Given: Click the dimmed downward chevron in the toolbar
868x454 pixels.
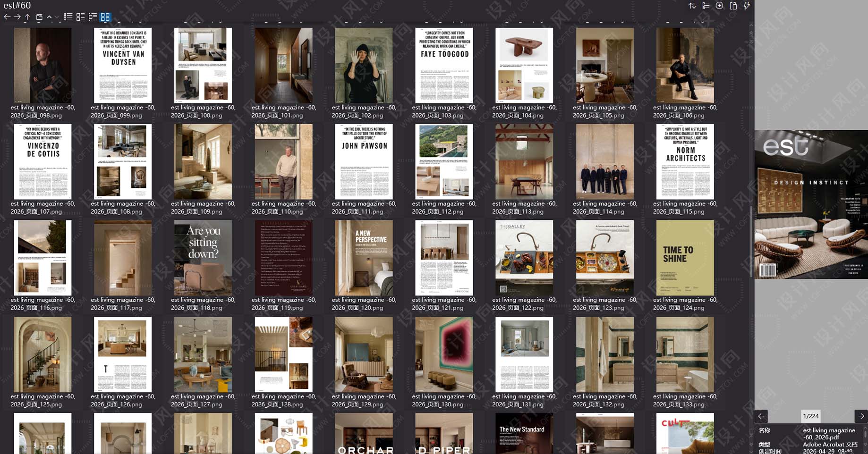Looking at the screenshot, I should pyautogui.click(x=57, y=17).
